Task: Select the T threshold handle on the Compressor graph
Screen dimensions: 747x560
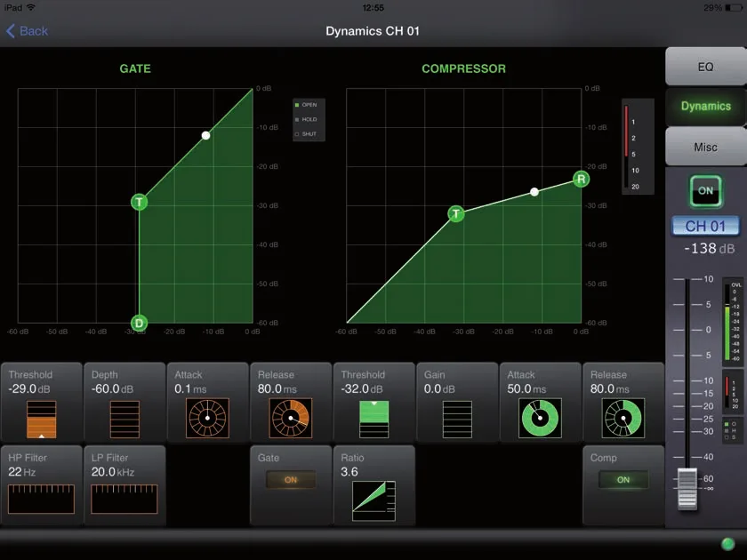Action: pos(456,213)
